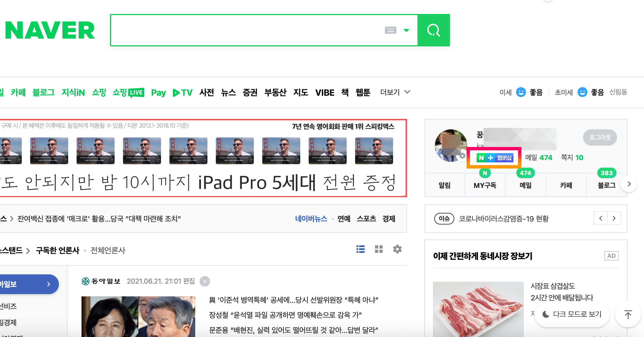Click the green search magnifier button
Viewport: 644px width, 337px height.
pos(434,30)
